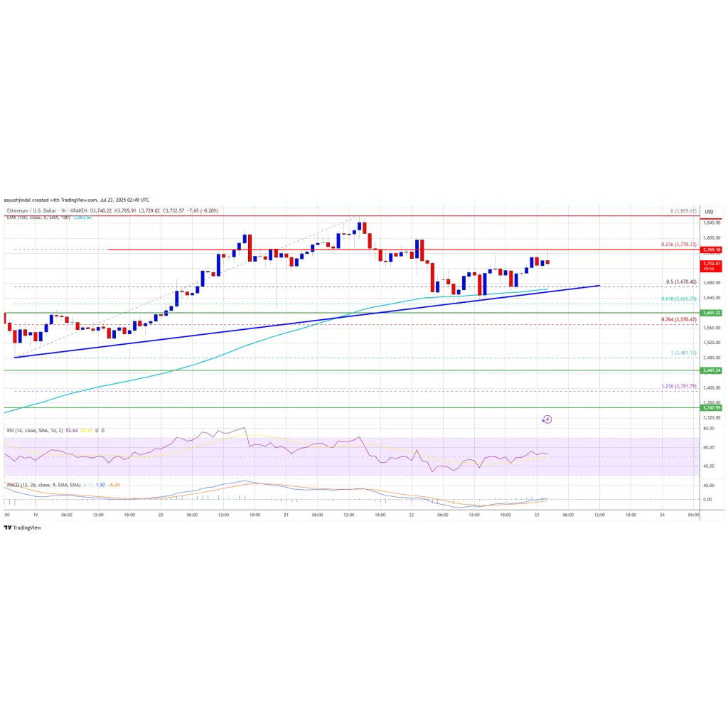728x728 pixels.
Task: Open the USD currency selector on the price axis
Action: 709,212
